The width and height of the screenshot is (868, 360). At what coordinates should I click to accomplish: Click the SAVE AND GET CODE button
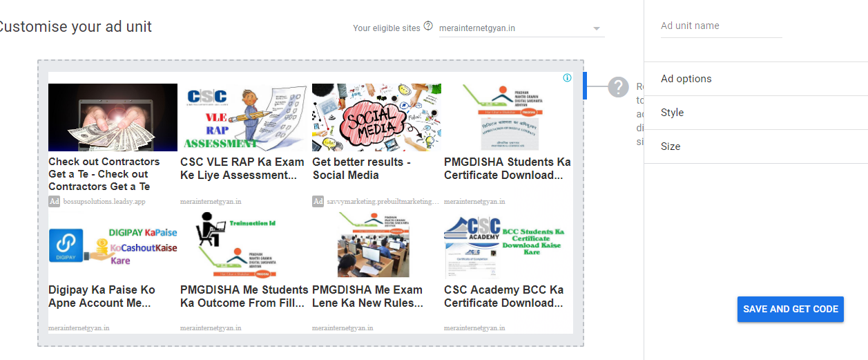(791, 309)
